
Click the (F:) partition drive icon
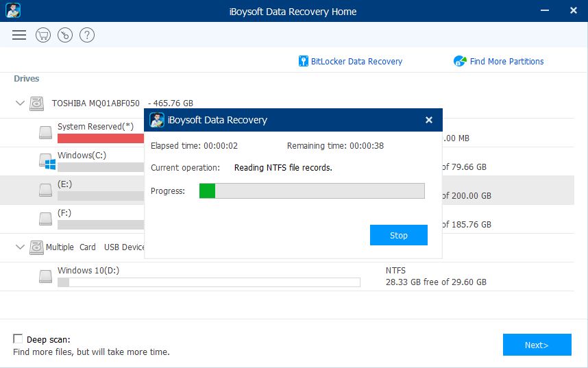(46, 219)
